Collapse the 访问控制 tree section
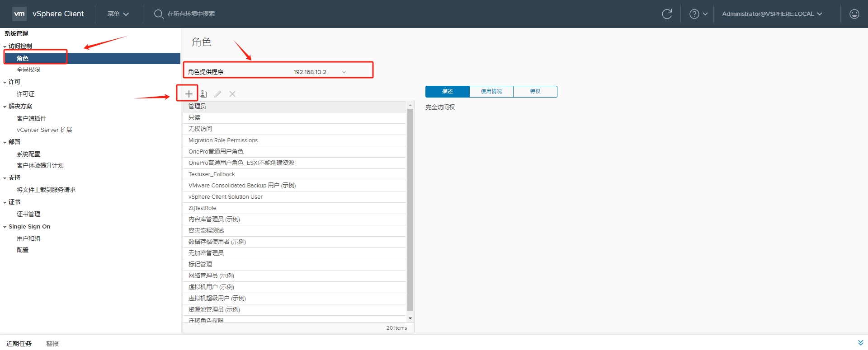 [5, 47]
